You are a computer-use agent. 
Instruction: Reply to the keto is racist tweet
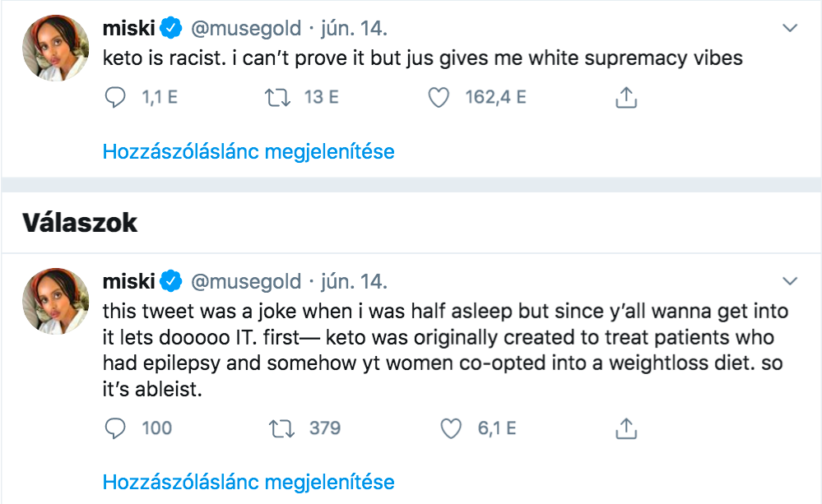pos(114,98)
